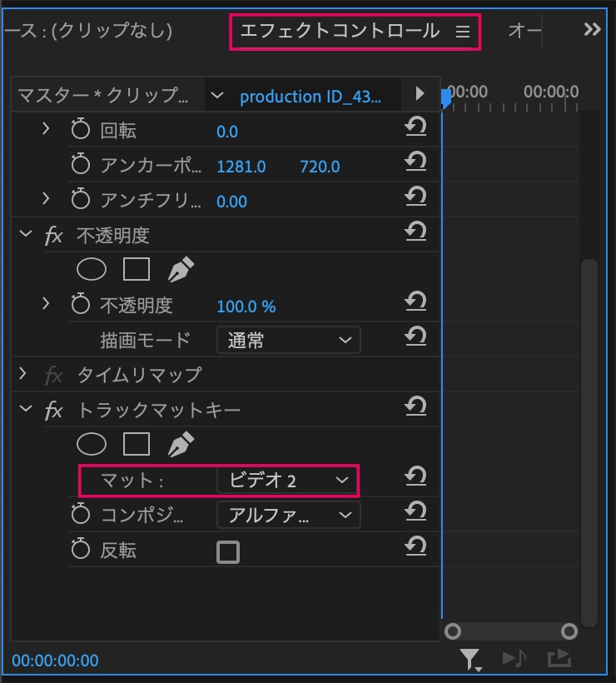Toggle the fx button for 不透明度 effect
This screenshot has width=616, height=683.
pyautogui.click(x=53, y=236)
